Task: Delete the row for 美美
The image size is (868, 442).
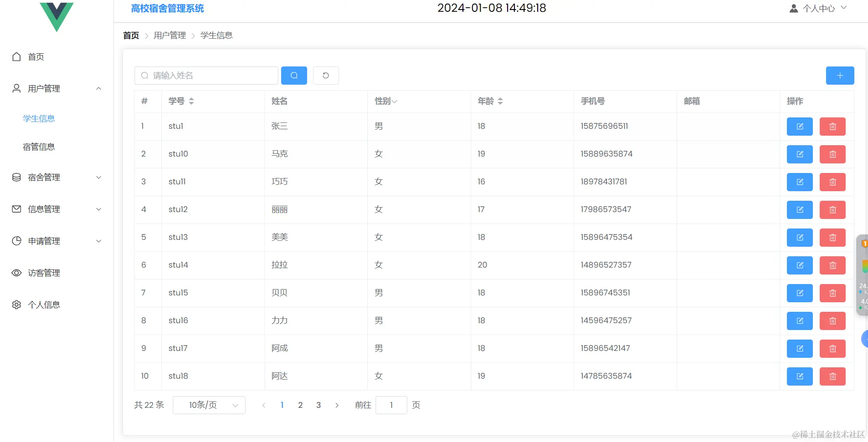Action: click(832, 238)
